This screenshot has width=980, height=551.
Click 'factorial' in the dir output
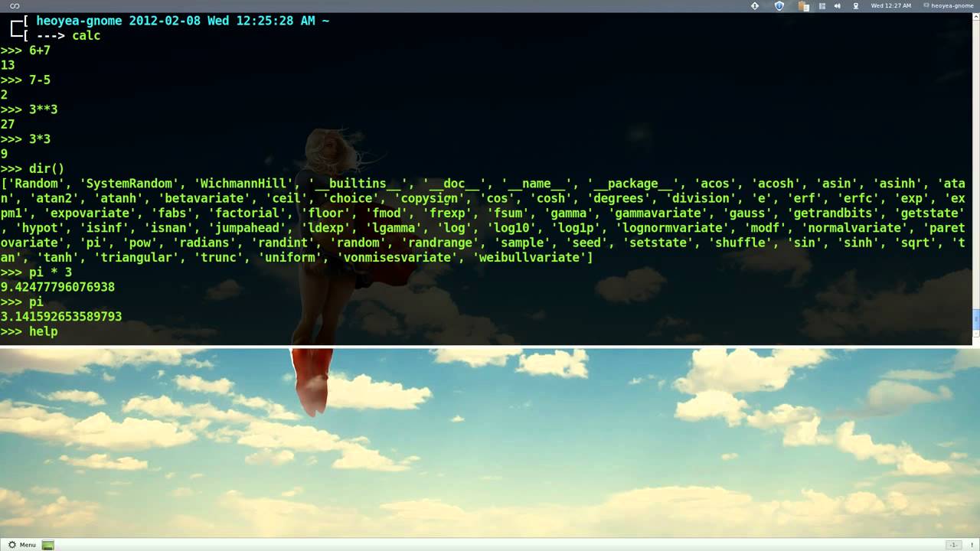coord(249,214)
